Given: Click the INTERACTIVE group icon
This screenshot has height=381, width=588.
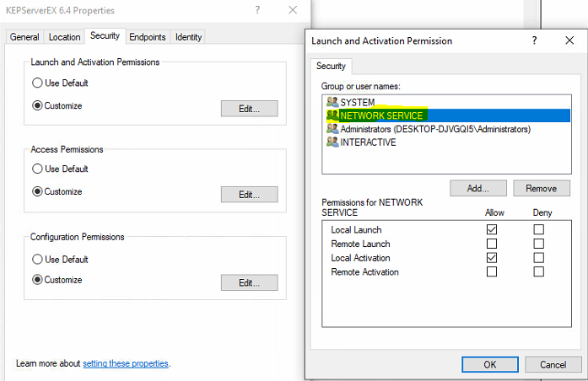Looking at the screenshot, I should click(x=332, y=142).
